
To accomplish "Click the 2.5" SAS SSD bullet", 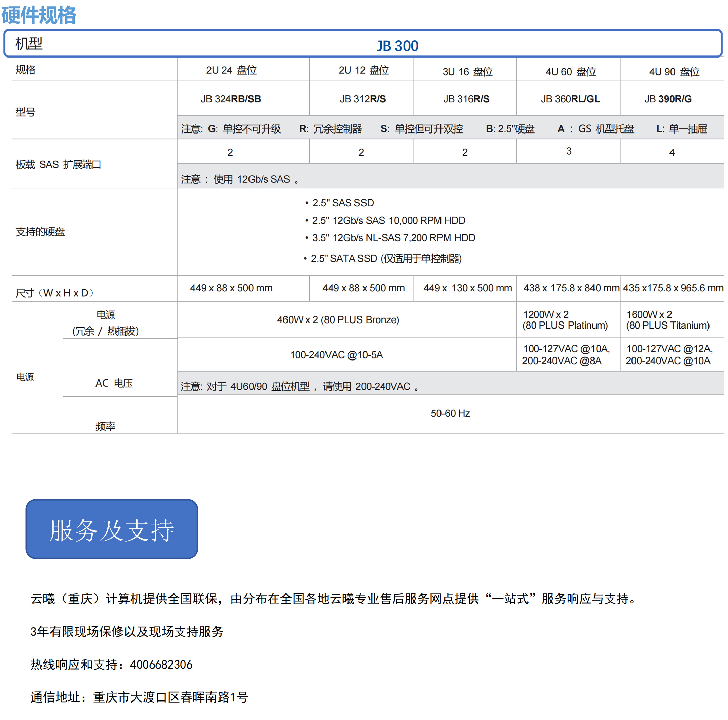I will [x=340, y=203].
